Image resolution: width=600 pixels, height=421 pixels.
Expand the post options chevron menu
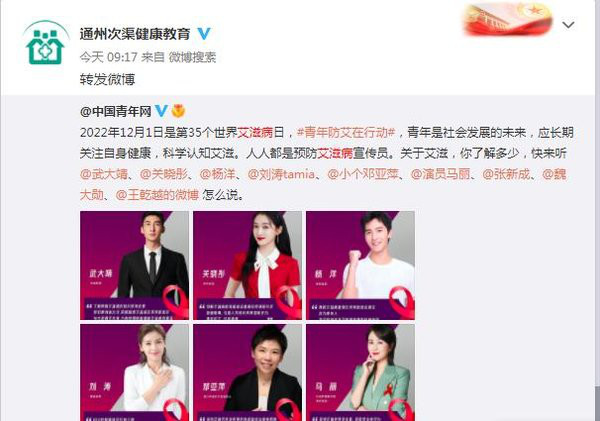[x=568, y=25]
